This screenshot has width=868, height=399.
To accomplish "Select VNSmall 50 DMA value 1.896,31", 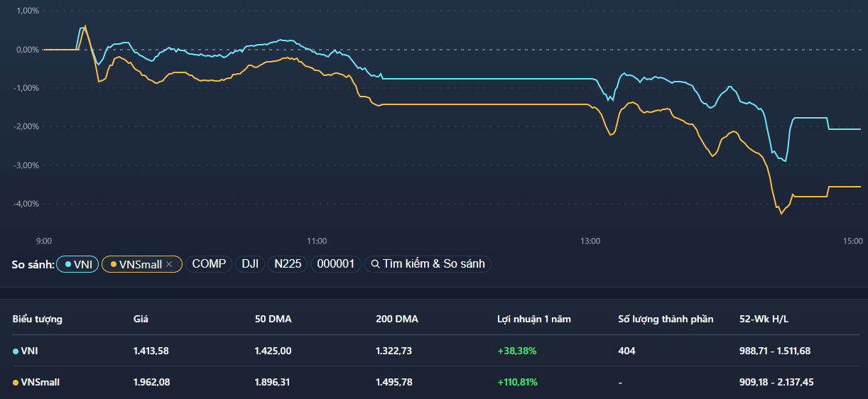I will pyautogui.click(x=272, y=382).
